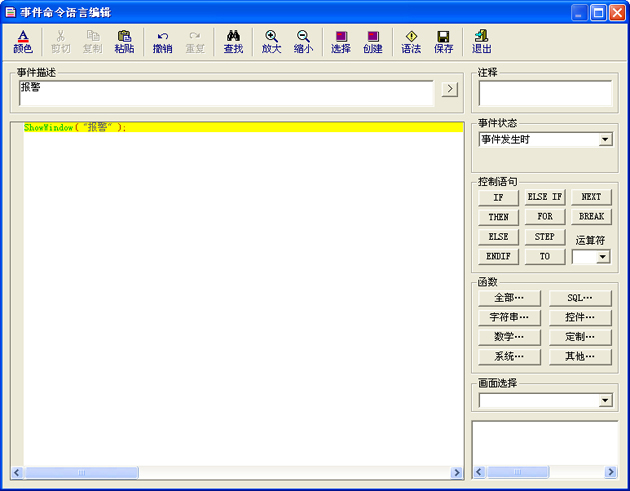Insert the NEXT keyword
The width and height of the screenshot is (630, 491).
pos(591,197)
